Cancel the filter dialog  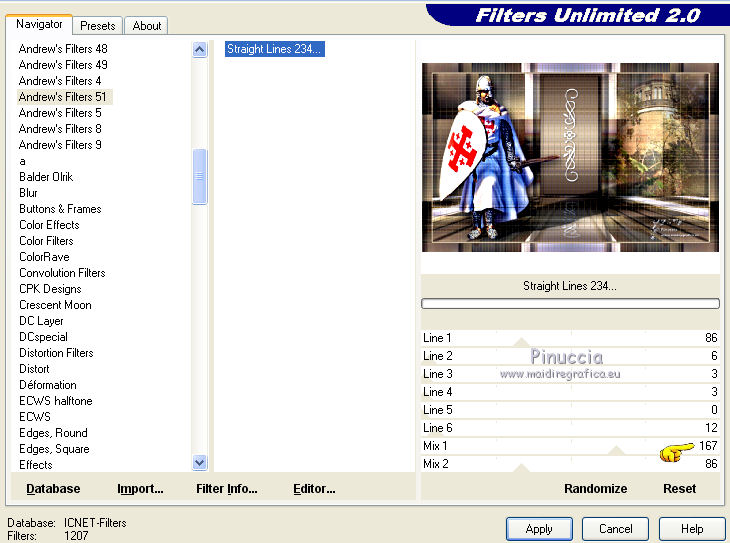pos(615,529)
